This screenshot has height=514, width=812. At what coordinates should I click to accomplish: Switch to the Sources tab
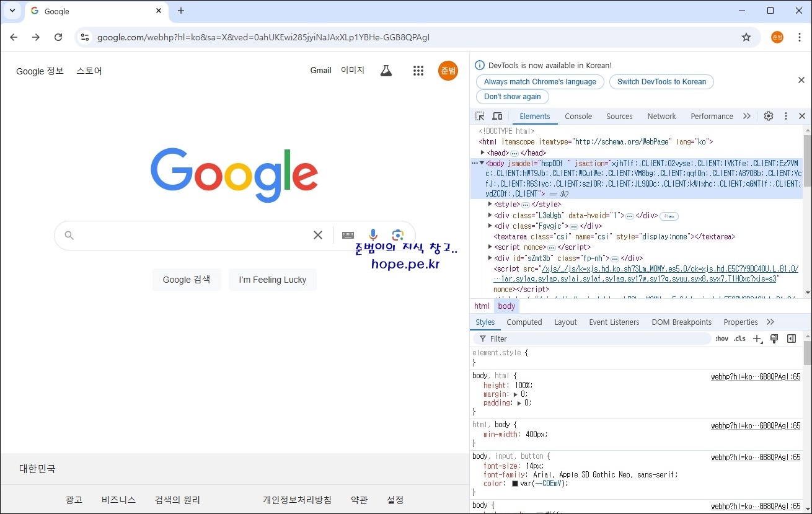click(x=619, y=116)
